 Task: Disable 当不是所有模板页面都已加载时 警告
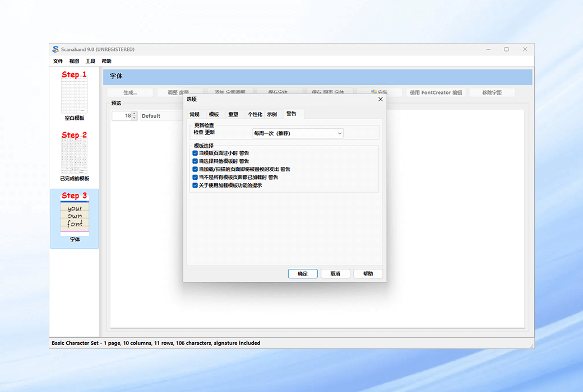[x=195, y=177]
